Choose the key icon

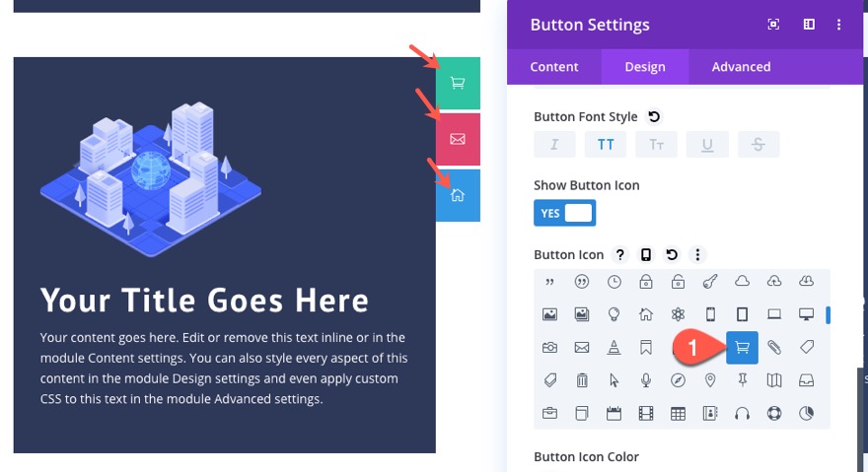click(710, 282)
